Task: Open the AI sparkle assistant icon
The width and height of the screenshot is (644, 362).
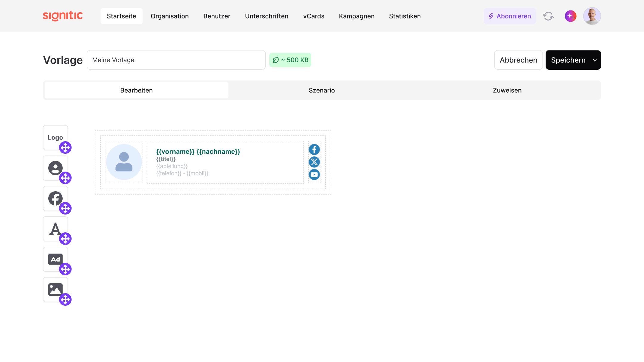Action: (x=570, y=16)
